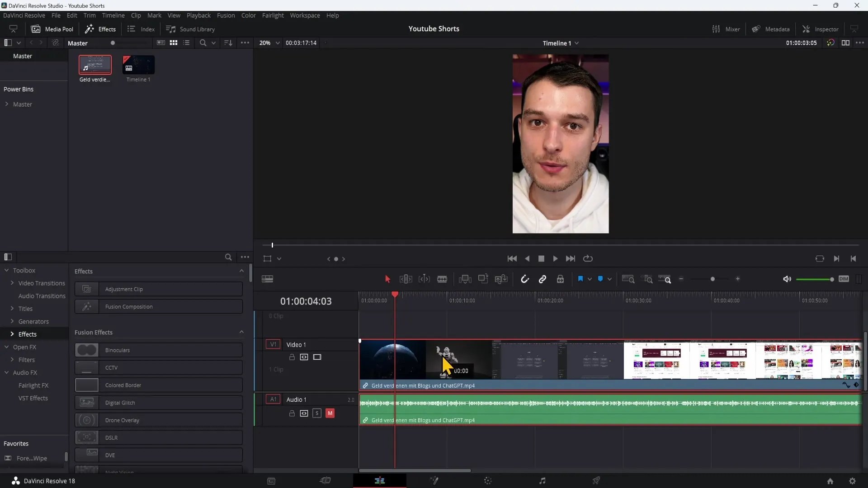Open the Mixer panel
Viewport: 868px width, 488px height.
(726, 29)
